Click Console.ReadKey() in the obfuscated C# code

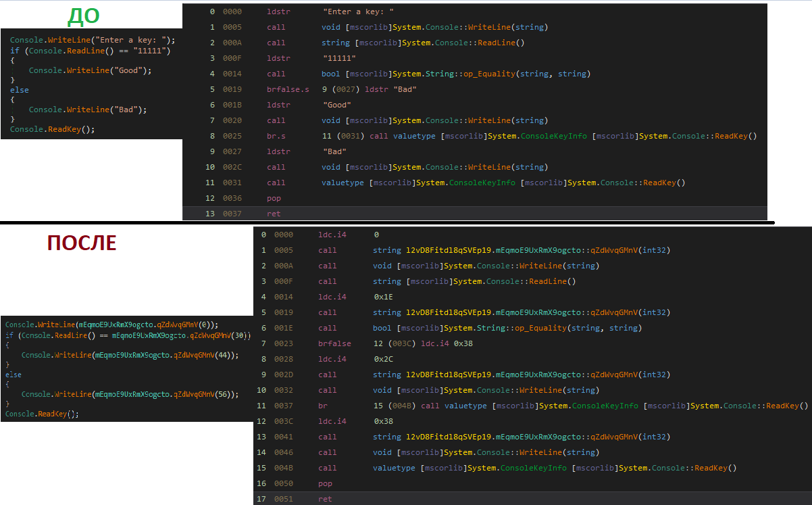tap(41, 414)
